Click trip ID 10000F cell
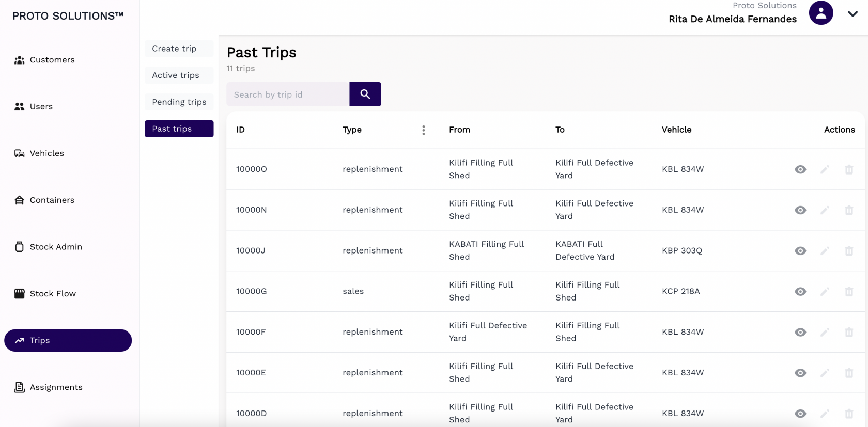868x427 pixels. pyautogui.click(x=251, y=332)
